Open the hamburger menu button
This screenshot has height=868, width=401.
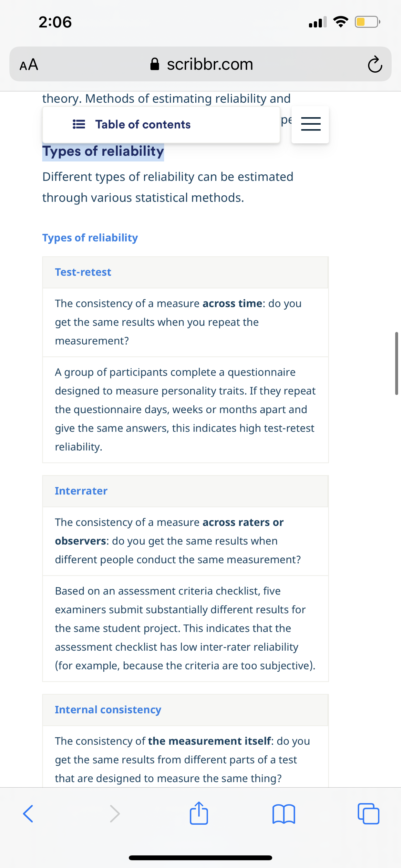(x=310, y=124)
